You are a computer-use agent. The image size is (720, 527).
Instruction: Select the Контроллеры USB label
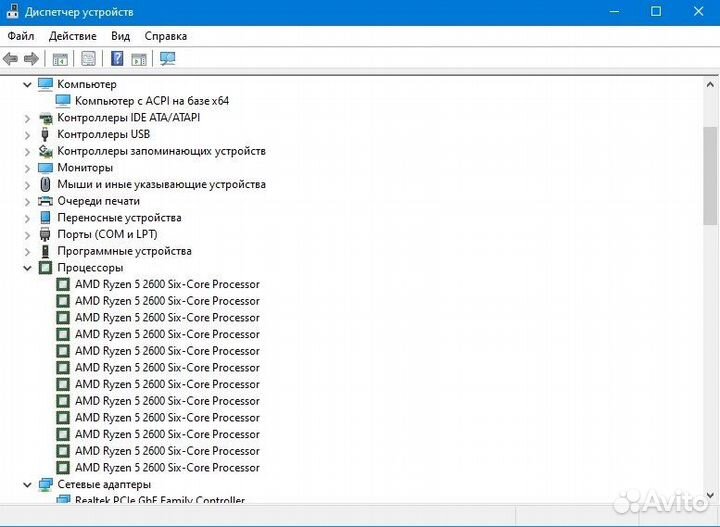(103, 135)
